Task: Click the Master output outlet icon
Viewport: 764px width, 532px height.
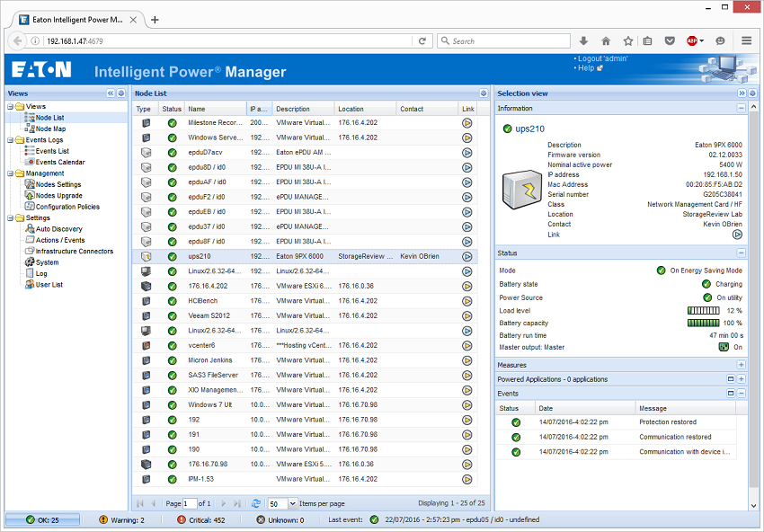Action: click(724, 347)
